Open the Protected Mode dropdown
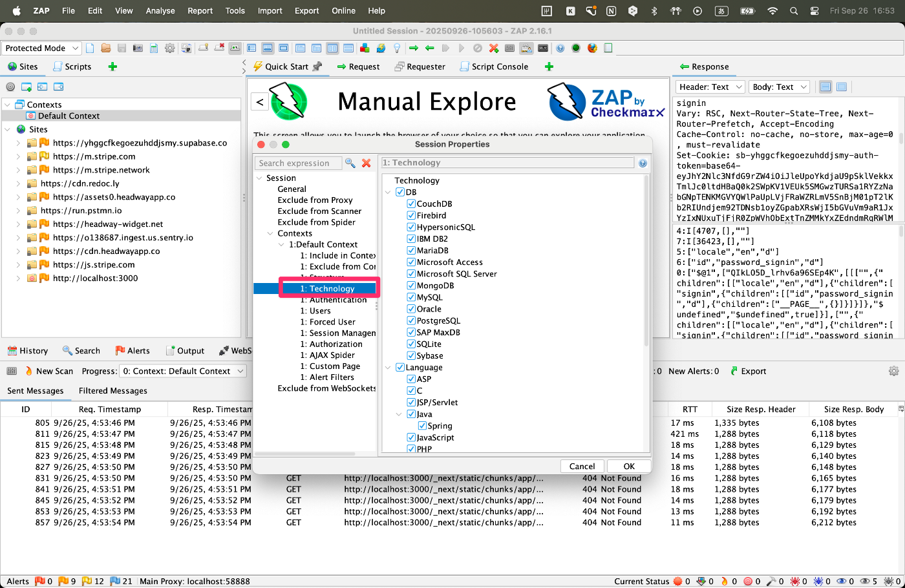 [41, 48]
